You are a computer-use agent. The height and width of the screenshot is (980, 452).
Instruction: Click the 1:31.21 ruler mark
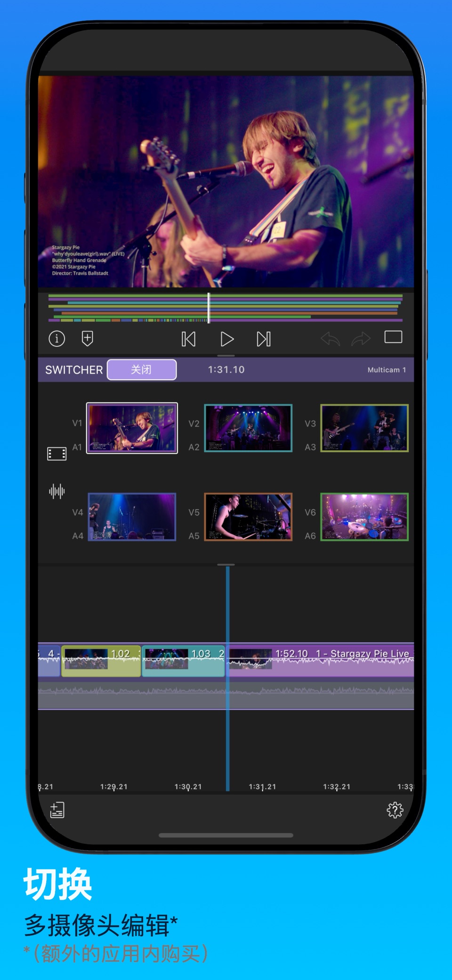click(263, 786)
